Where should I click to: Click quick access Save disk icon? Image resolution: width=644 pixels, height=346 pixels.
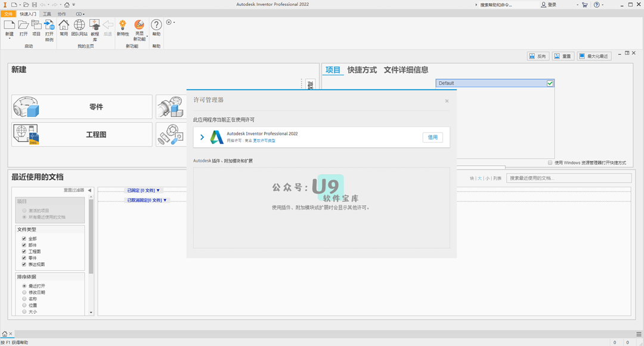34,5
